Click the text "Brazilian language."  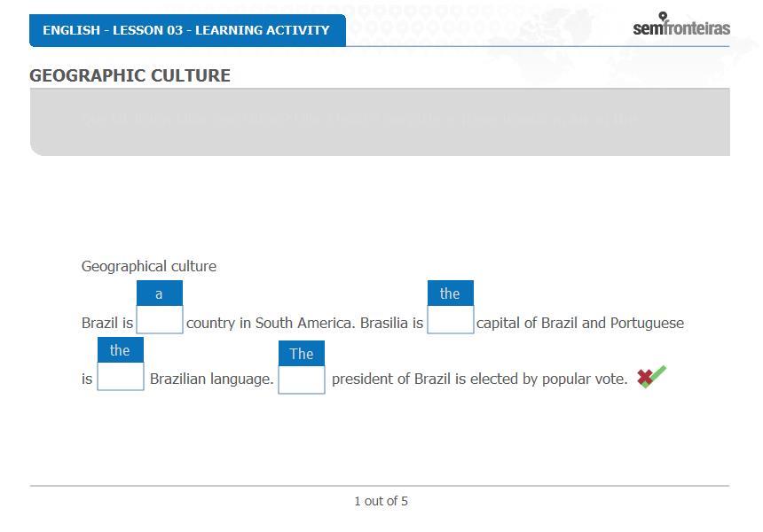[212, 379]
